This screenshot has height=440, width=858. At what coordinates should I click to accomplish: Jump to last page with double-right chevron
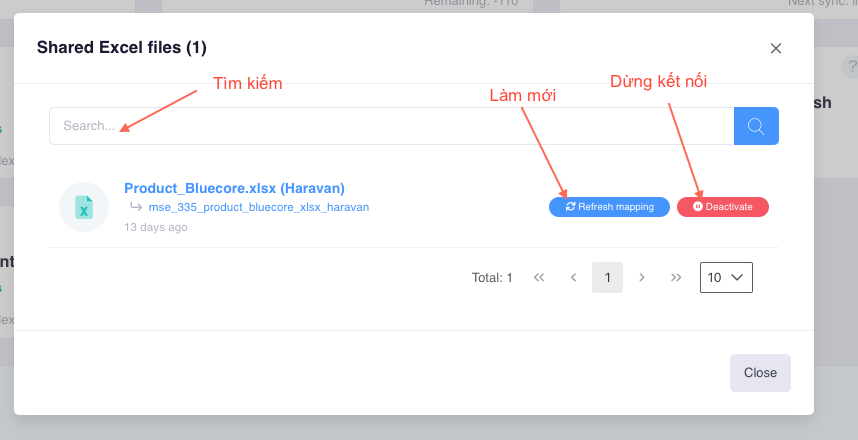coord(676,277)
